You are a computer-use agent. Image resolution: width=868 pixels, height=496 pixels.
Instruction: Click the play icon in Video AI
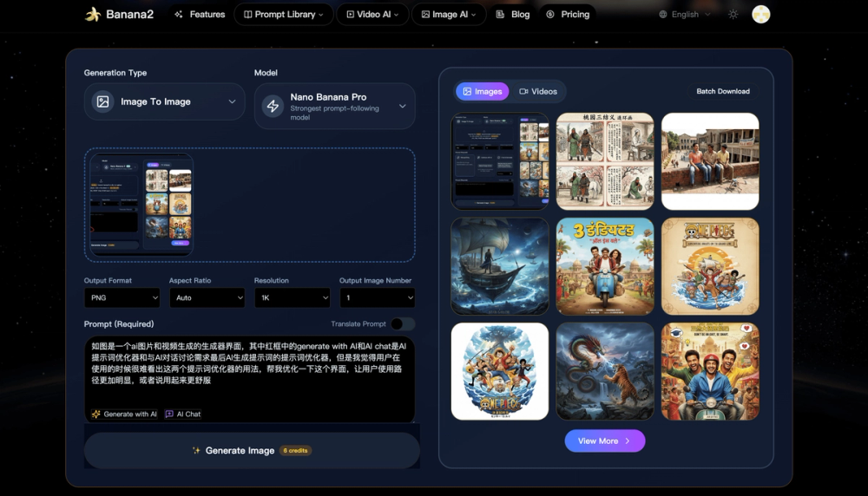tap(351, 15)
